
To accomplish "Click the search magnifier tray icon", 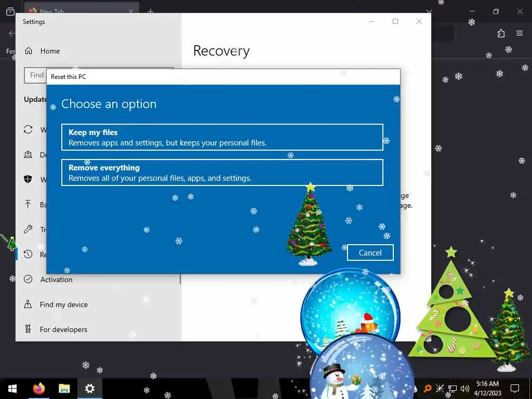I will (428, 389).
